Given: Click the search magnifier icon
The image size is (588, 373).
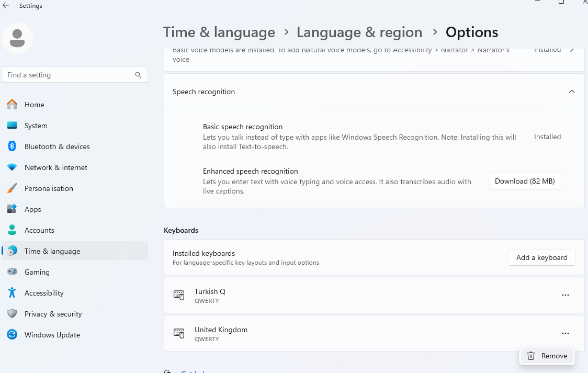Looking at the screenshot, I should point(138,75).
